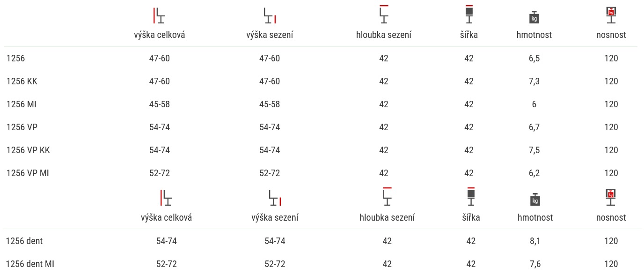Select the 1256 dent row label

(x=24, y=241)
